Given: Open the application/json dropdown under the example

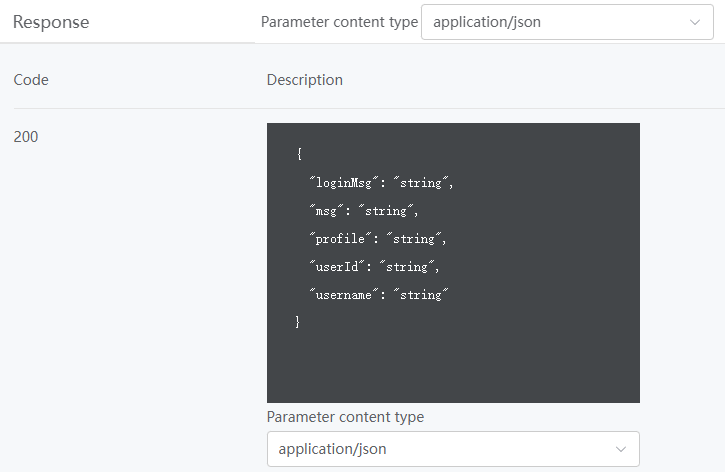Looking at the screenshot, I should pos(453,449).
